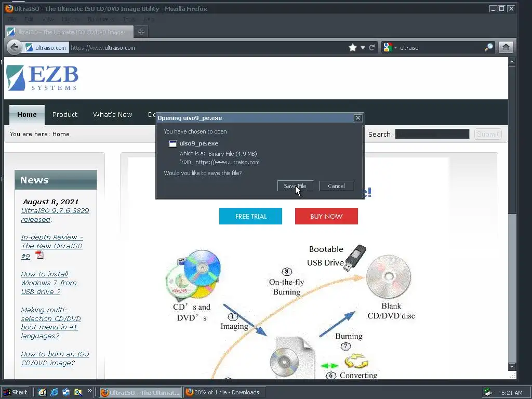Viewport: 532px width, 399px height.
Task: Click the Submit search button
Action: point(487,134)
